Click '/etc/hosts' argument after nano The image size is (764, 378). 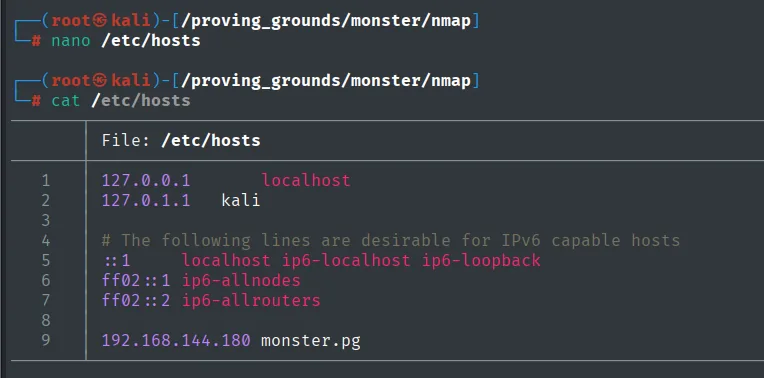click(x=151, y=40)
